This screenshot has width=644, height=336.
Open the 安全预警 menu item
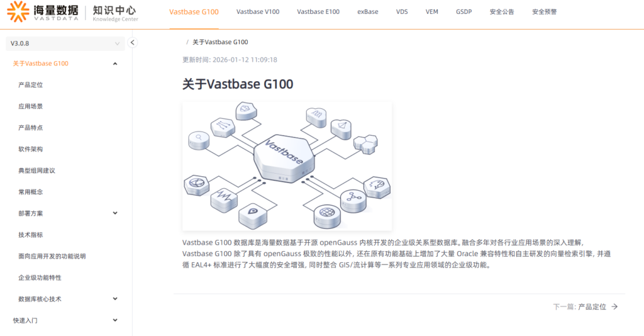(x=544, y=12)
